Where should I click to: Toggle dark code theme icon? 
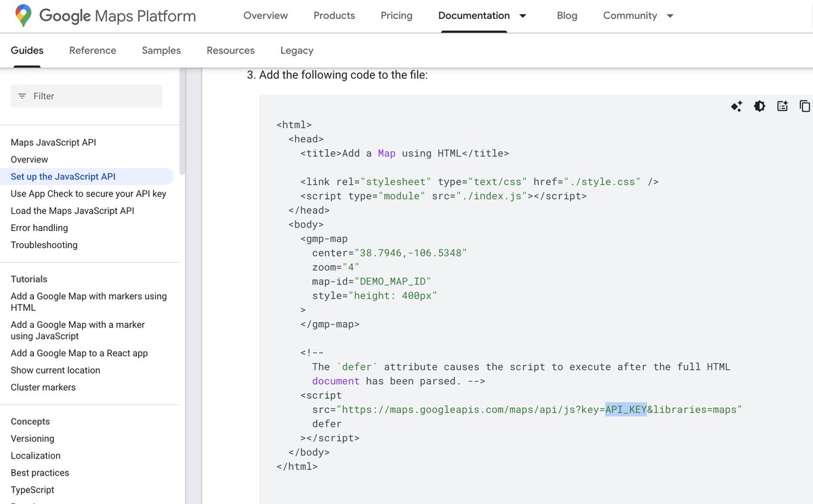pos(759,106)
